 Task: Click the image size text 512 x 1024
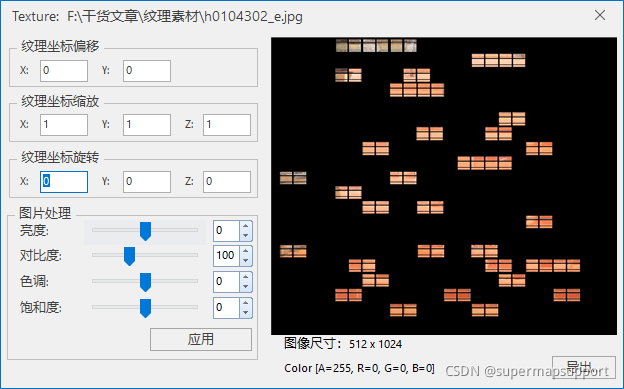coord(375,344)
